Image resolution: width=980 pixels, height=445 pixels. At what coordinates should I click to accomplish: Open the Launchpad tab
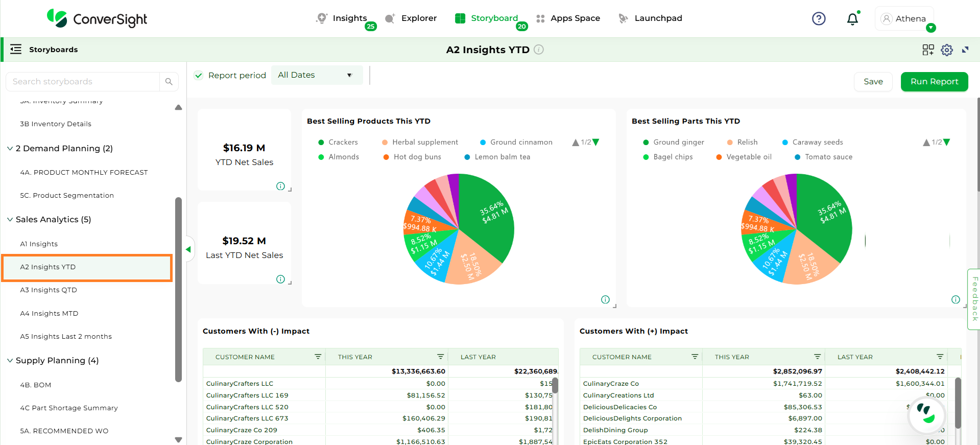click(x=650, y=18)
